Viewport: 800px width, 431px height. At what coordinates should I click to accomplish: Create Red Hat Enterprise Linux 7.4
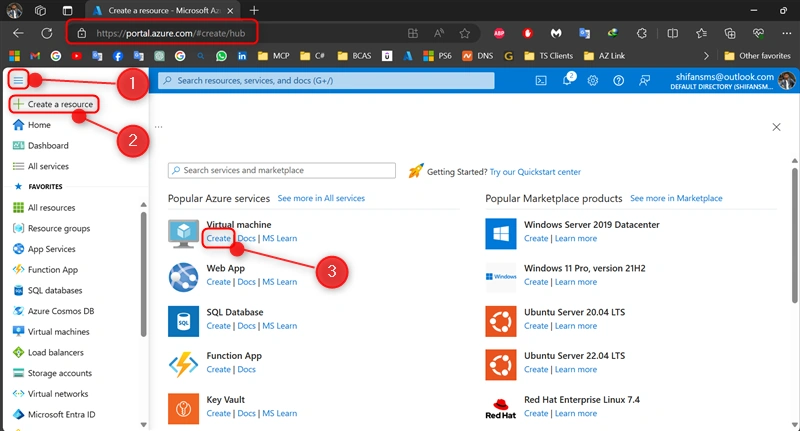[x=536, y=414]
